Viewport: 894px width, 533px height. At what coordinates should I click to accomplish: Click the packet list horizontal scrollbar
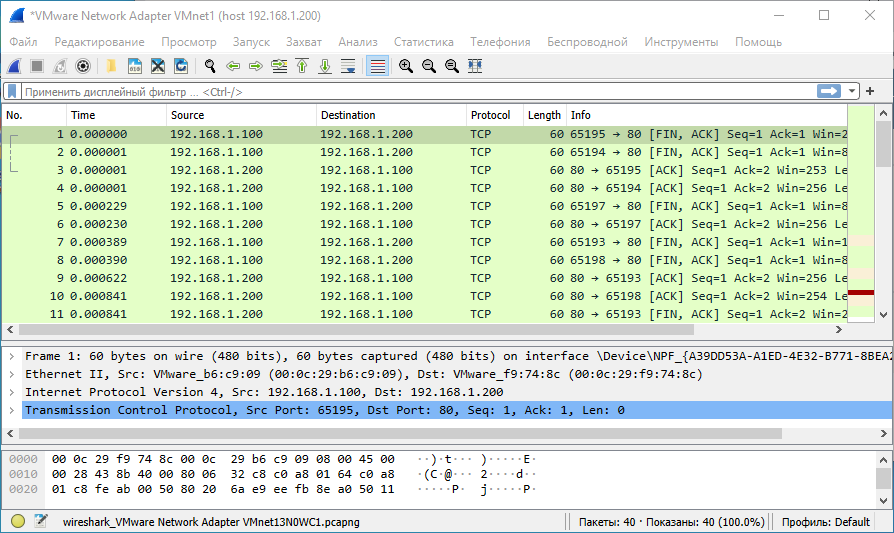pos(356,329)
